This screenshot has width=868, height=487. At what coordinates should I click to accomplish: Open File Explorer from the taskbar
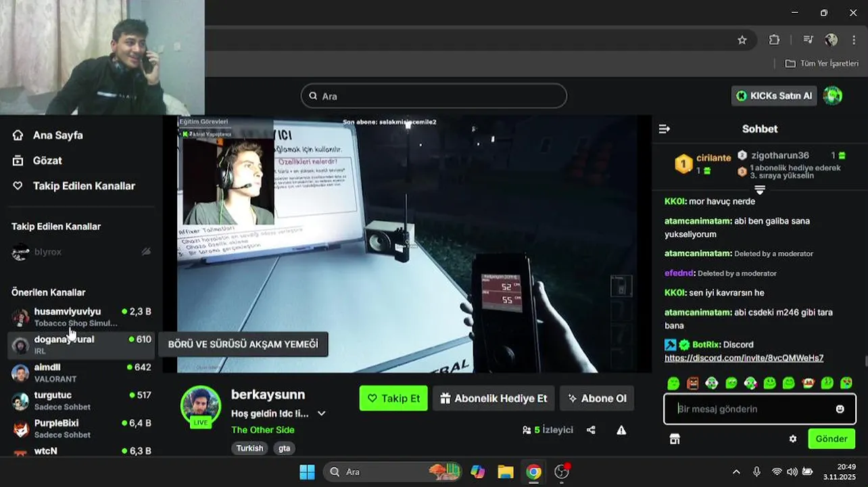click(506, 471)
